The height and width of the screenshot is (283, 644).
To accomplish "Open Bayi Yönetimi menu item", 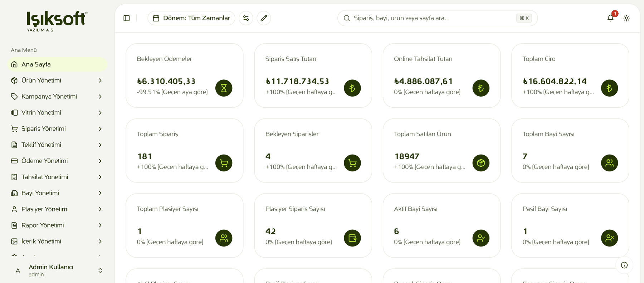I will click(57, 193).
